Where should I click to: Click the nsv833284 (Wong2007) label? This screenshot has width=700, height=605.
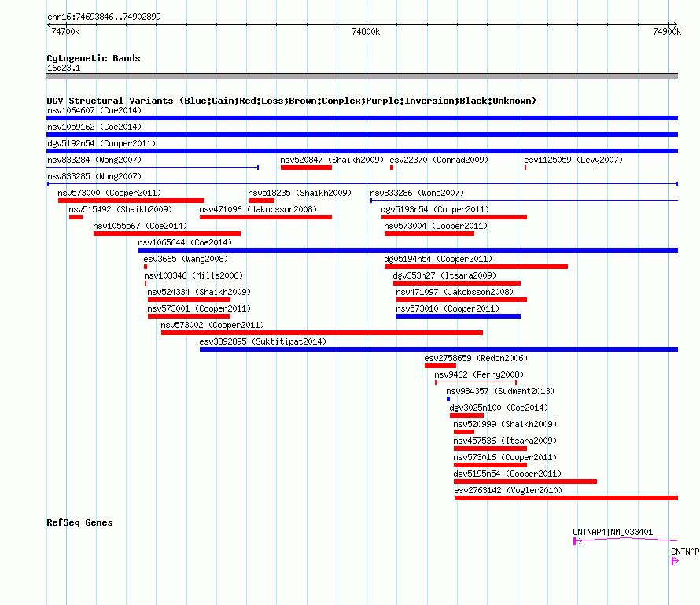94,160
